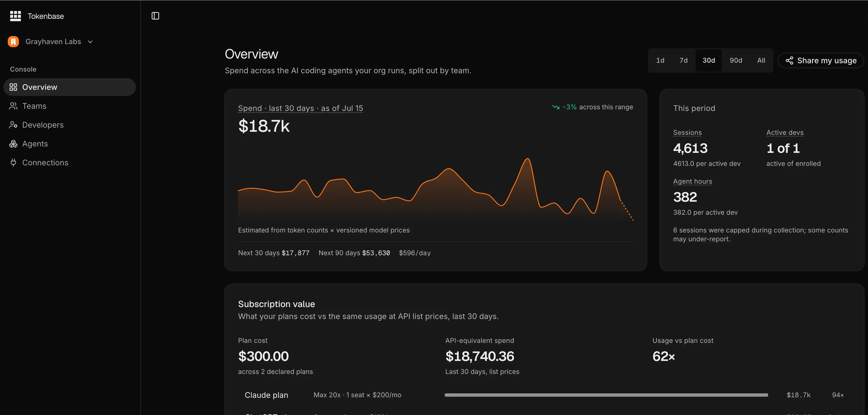Click the share icon in Share my usage
This screenshot has width=868, height=415.
click(x=789, y=61)
